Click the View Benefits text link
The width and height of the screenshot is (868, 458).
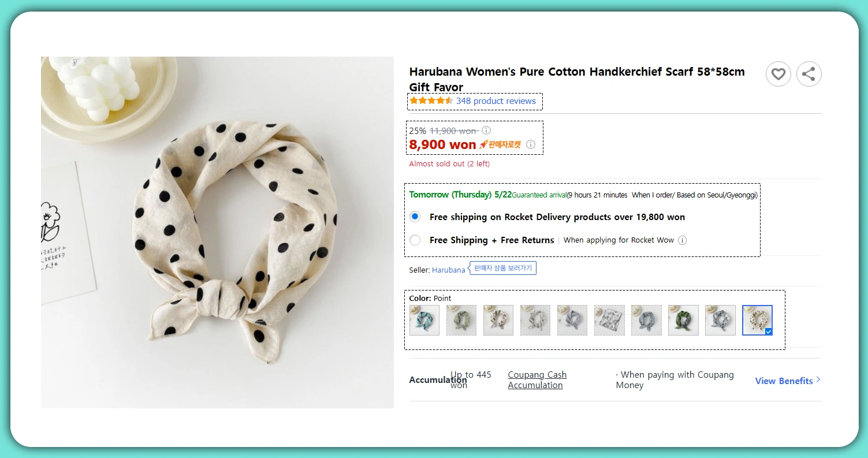[784, 381]
